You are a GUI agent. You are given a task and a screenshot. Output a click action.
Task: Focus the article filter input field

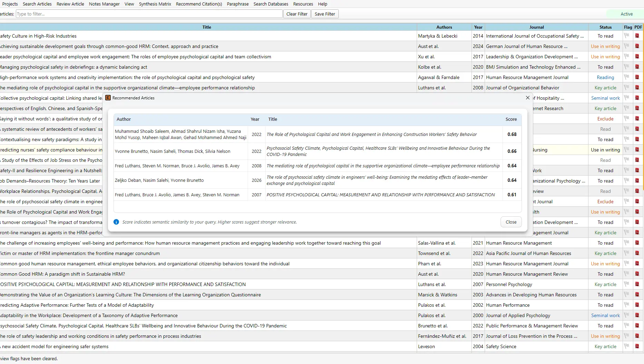[x=149, y=14]
